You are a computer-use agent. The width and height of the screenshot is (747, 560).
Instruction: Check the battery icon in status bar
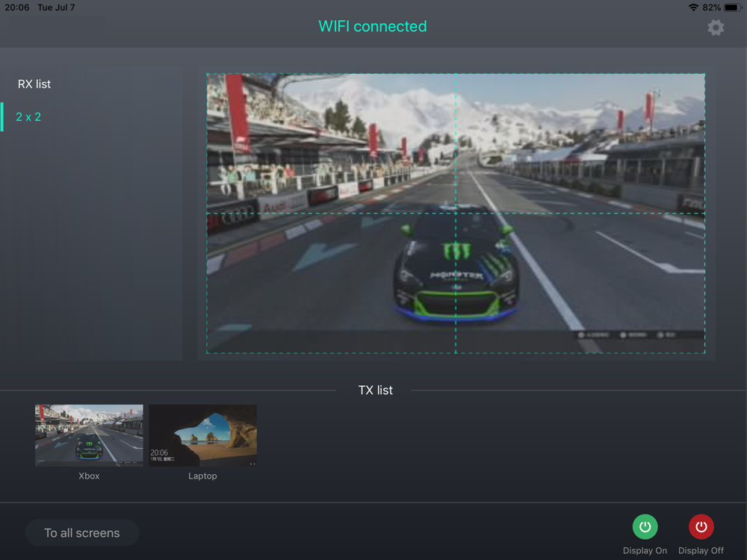click(733, 7)
